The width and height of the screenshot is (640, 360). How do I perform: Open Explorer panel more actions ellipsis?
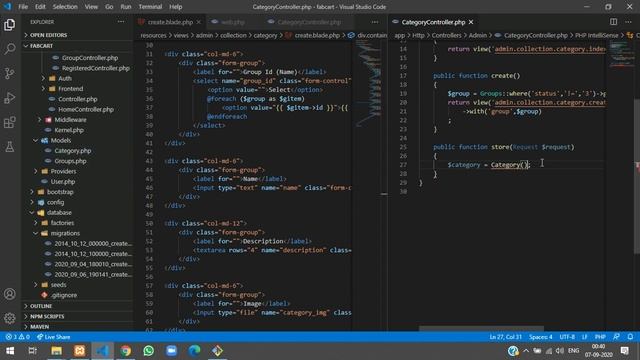121,22
